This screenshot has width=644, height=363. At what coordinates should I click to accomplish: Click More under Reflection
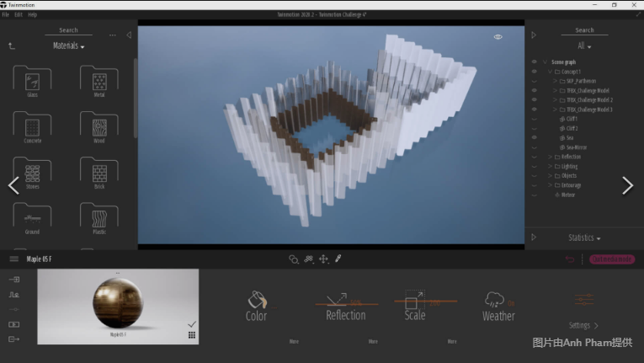coord(373,341)
